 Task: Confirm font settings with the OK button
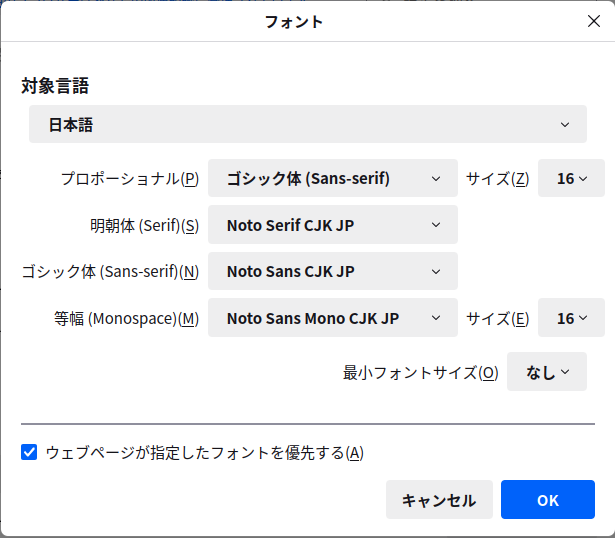tap(547, 500)
